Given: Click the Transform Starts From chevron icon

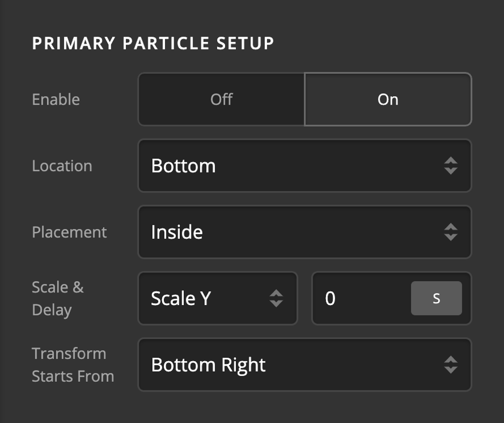Looking at the screenshot, I should [452, 365].
